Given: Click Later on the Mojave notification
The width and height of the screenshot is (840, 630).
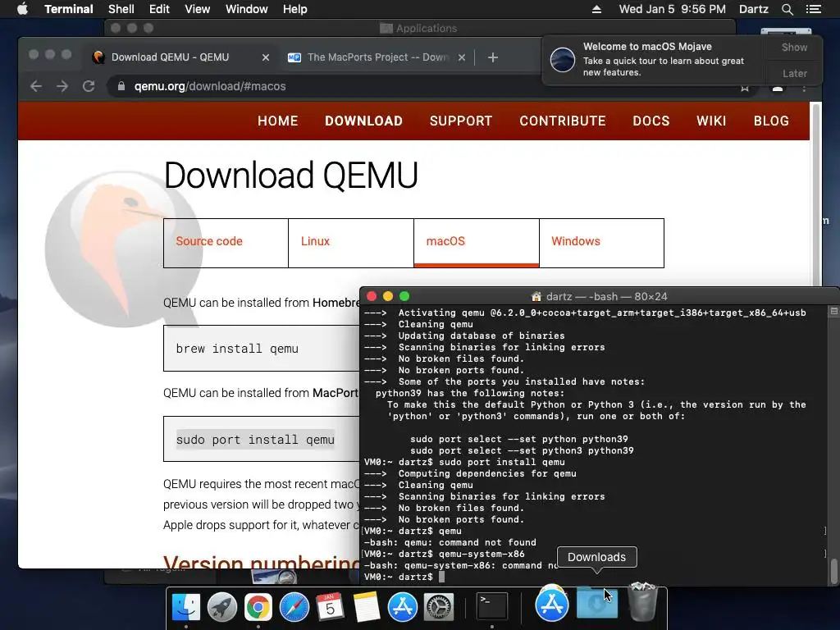Looking at the screenshot, I should [x=794, y=73].
